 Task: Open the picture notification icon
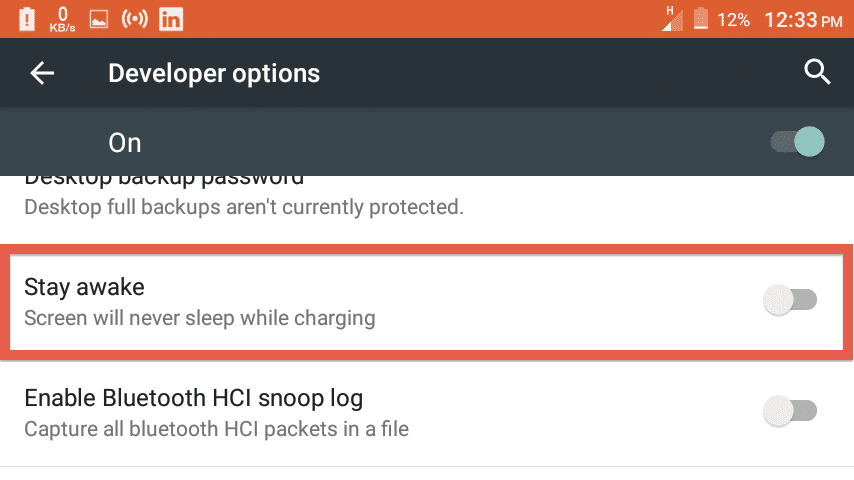(x=99, y=20)
